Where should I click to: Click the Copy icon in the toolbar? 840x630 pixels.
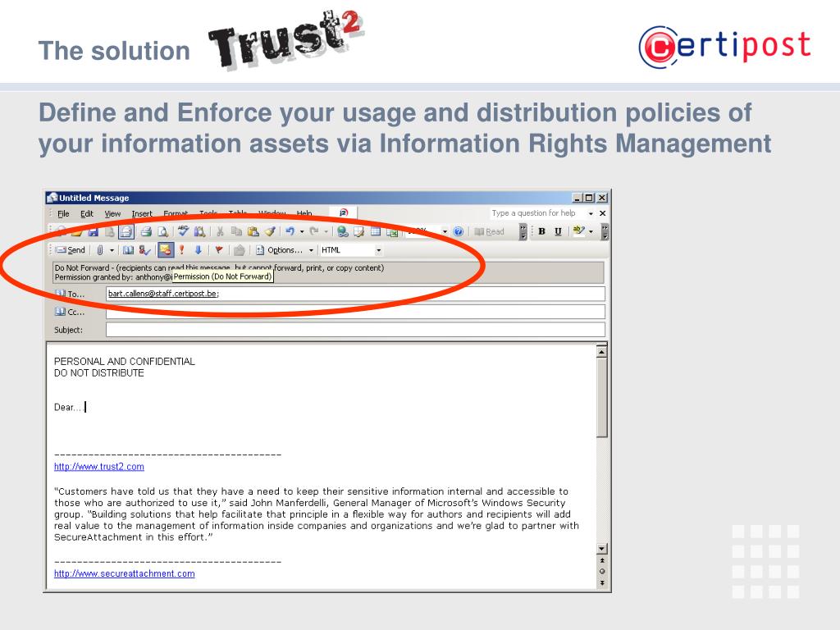[236, 231]
